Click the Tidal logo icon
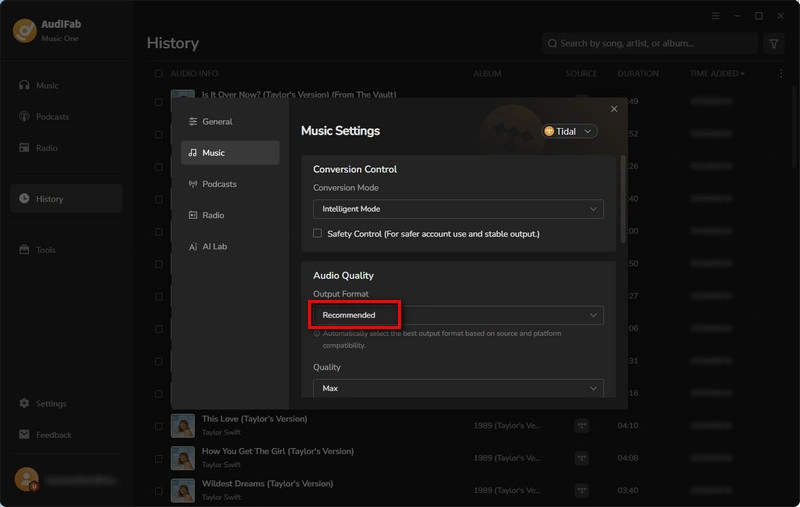Screen dimensions: 800x507 pos(549,131)
